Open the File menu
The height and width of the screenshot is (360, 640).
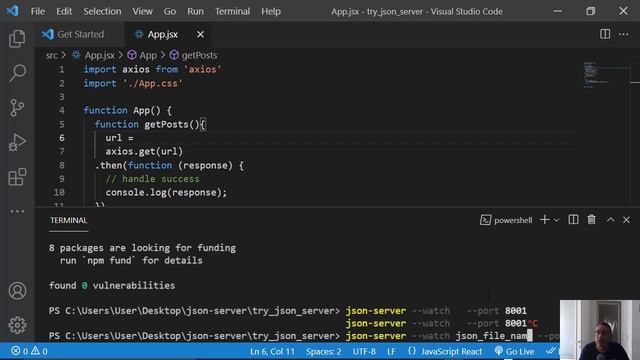point(38,11)
